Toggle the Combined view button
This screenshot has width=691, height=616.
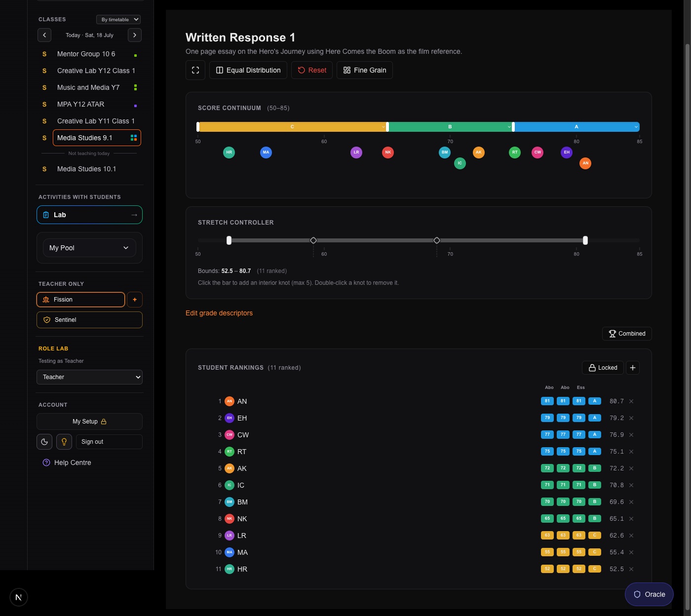click(x=627, y=334)
